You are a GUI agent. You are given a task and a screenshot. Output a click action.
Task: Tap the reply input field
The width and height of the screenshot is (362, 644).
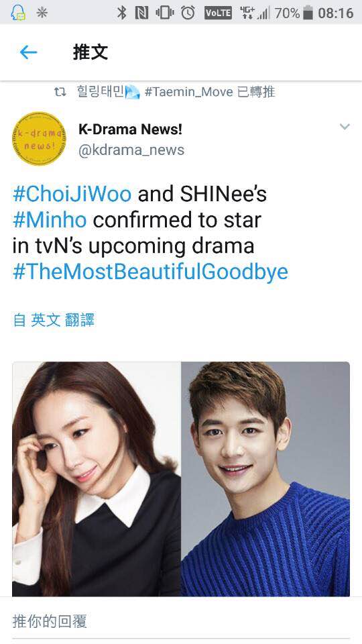181,621
